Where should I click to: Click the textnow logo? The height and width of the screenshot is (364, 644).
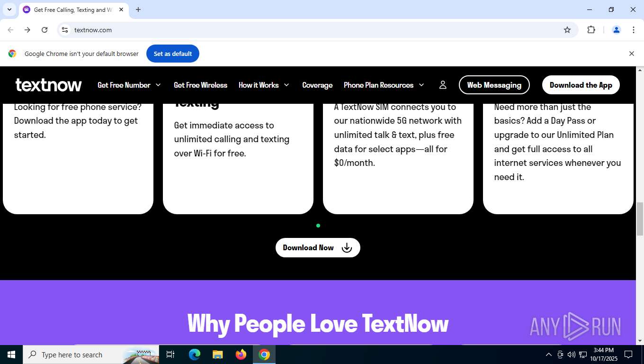tap(48, 85)
